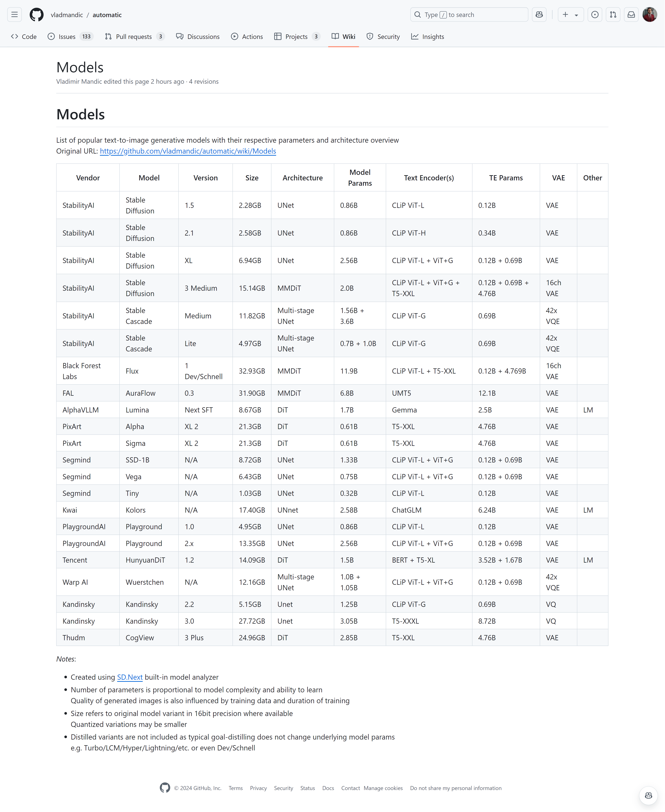Open GitHub Copilot chat from the header
The image size is (665, 812).
539,14
